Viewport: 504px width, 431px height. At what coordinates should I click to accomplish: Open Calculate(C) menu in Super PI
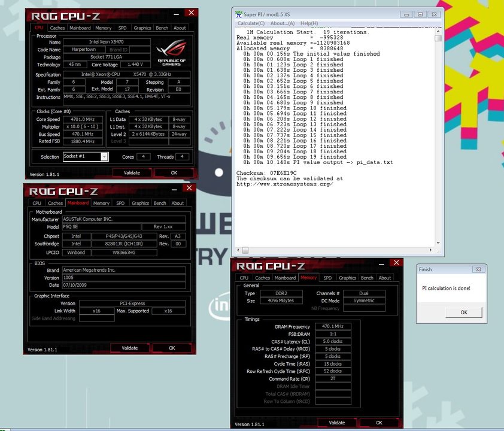click(x=251, y=23)
